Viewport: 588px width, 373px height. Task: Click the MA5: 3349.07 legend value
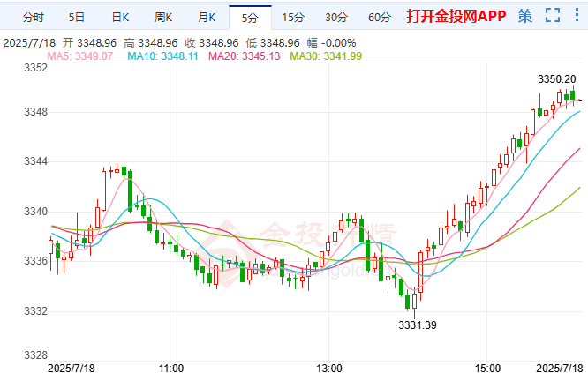pyautogui.click(x=80, y=56)
